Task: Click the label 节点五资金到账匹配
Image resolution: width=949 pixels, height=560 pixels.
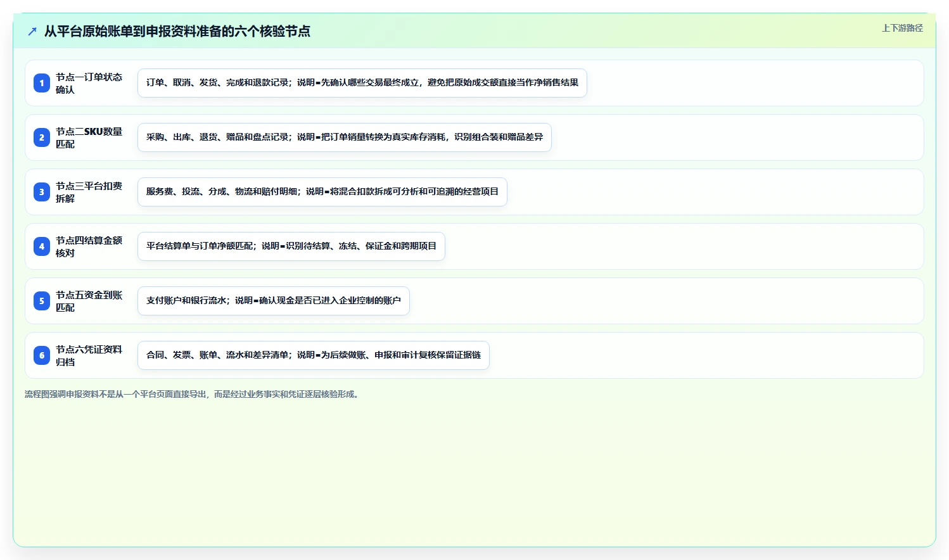Action: [x=89, y=301]
